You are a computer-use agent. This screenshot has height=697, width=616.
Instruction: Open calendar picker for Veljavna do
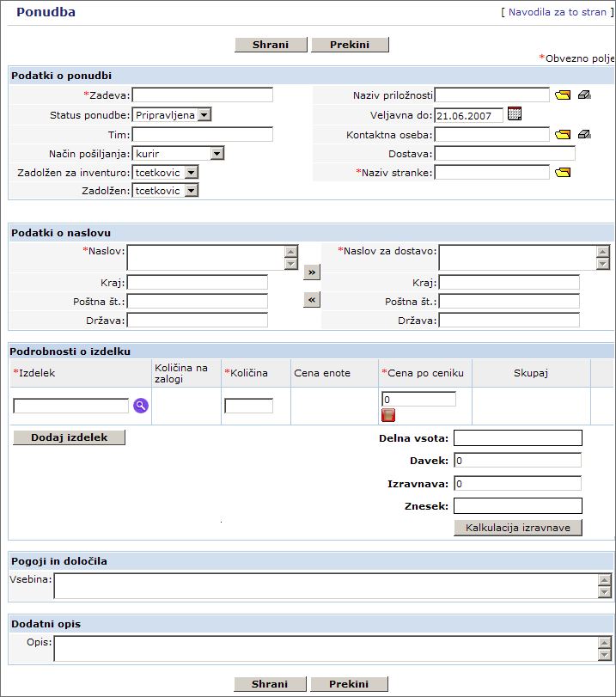tap(515, 113)
